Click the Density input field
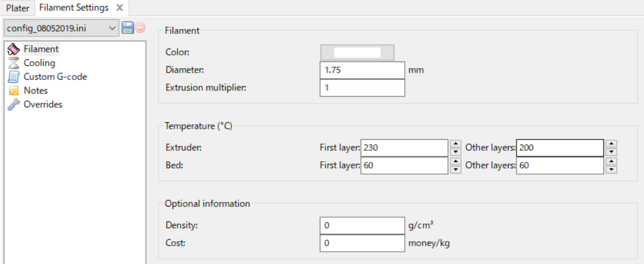 362,225
